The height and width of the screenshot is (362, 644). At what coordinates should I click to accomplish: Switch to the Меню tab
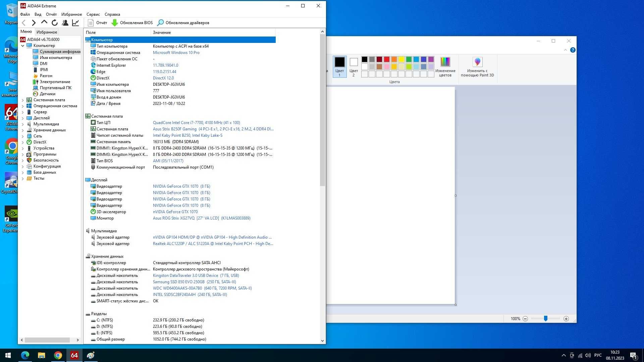[26, 32]
